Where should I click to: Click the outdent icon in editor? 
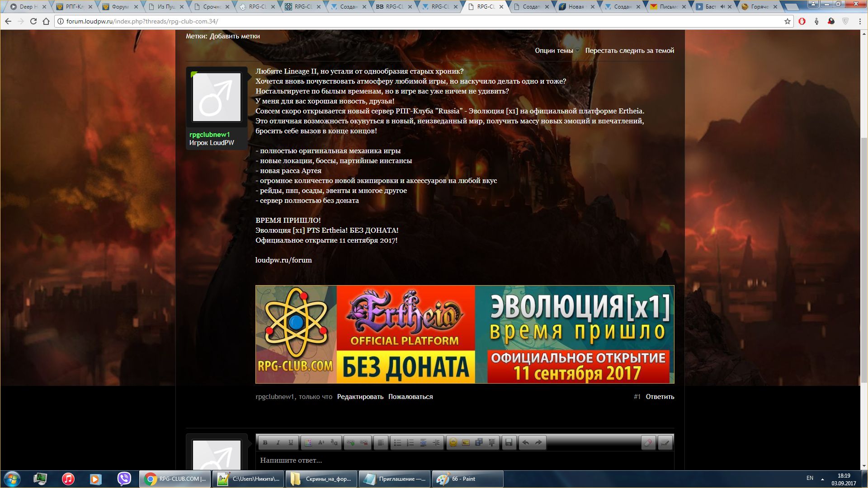(423, 442)
